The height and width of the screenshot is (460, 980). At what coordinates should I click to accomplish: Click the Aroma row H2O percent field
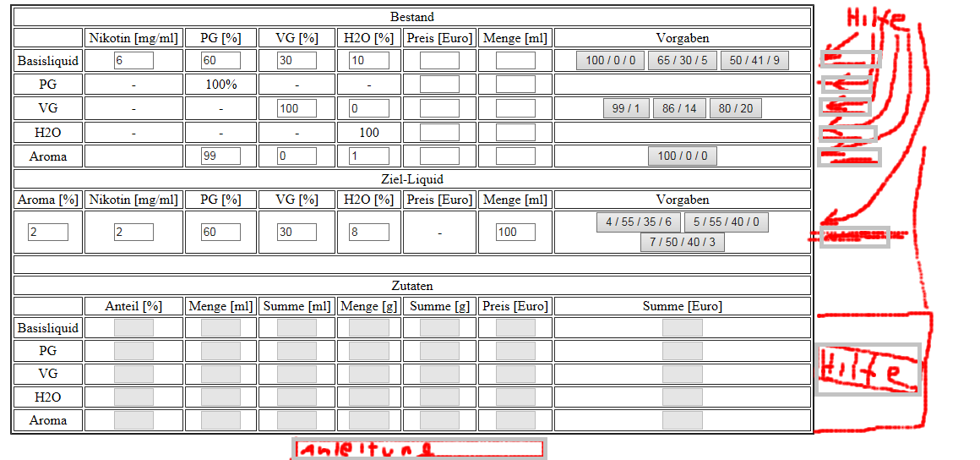pyautogui.click(x=369, y=156)
